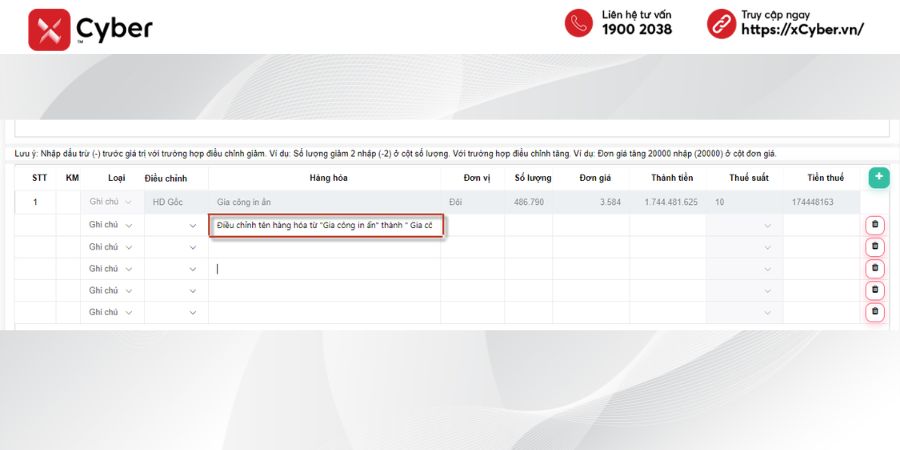
Task: Click the Đơn vị column header
Action: click(477, 178)
